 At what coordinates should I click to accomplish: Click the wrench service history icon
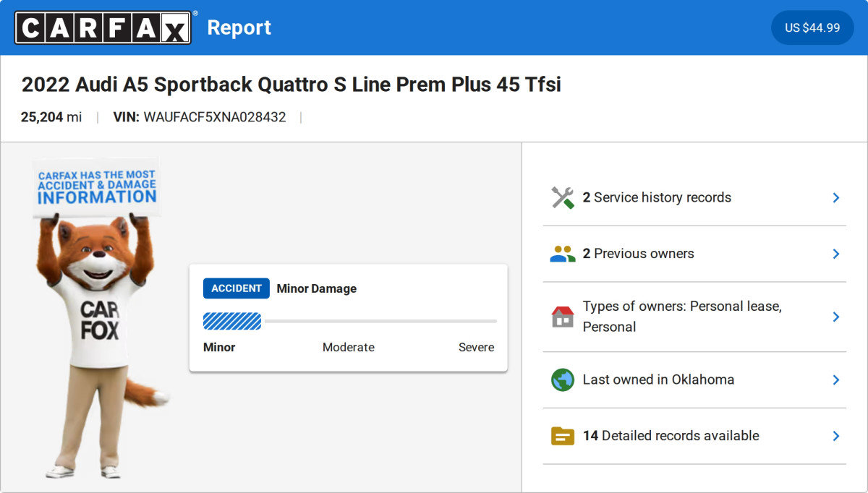click(x=562, y=197)
